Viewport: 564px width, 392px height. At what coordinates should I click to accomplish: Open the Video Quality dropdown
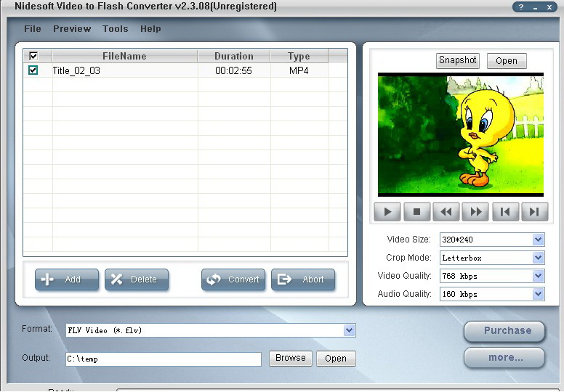(x=538, y=276)
